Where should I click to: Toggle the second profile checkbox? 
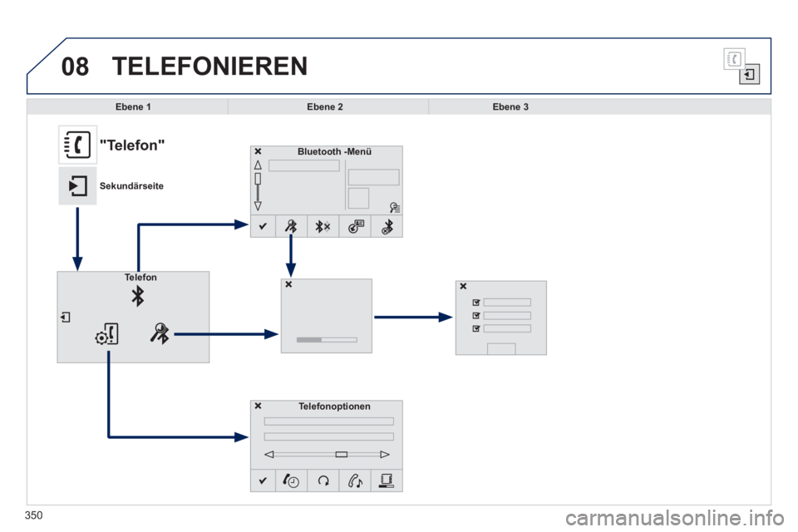click(x=476, y=316)
